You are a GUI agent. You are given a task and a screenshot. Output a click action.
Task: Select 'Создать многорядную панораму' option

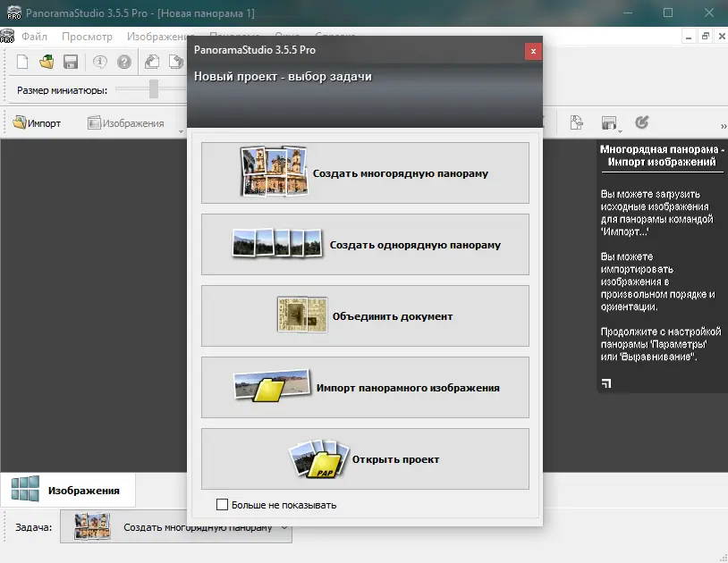[364, 172]
